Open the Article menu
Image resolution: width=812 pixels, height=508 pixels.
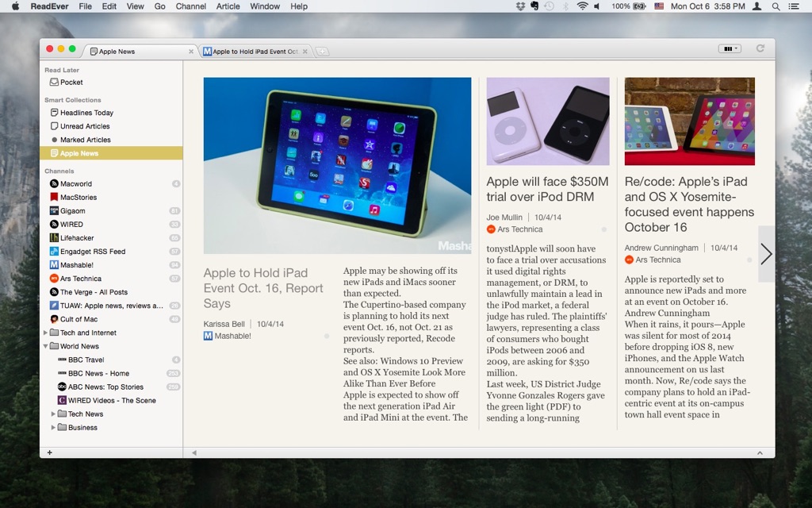228,6
